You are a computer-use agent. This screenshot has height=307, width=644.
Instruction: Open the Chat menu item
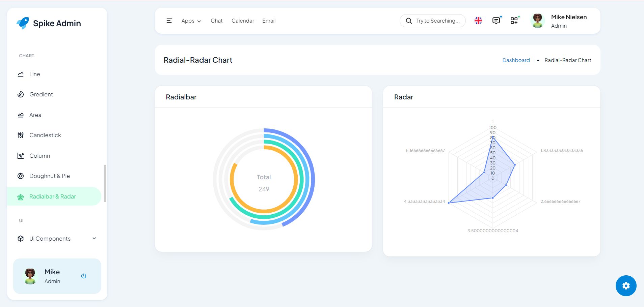point(216,21)
